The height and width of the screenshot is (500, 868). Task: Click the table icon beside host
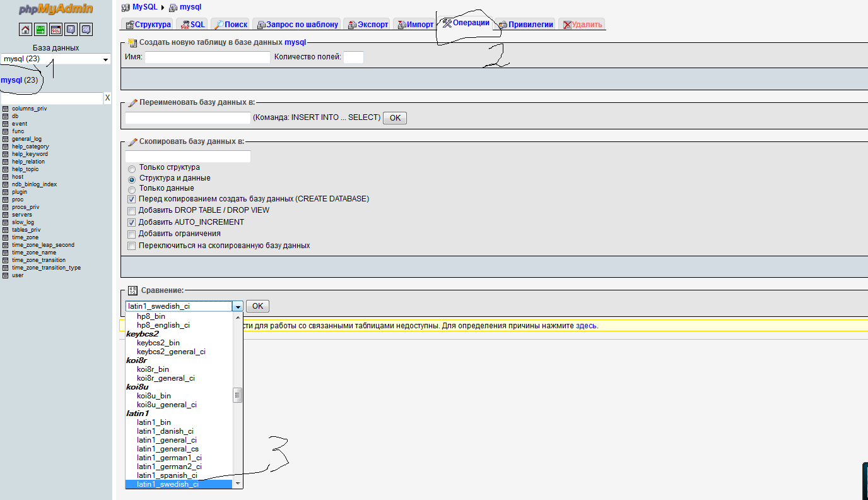6,177
